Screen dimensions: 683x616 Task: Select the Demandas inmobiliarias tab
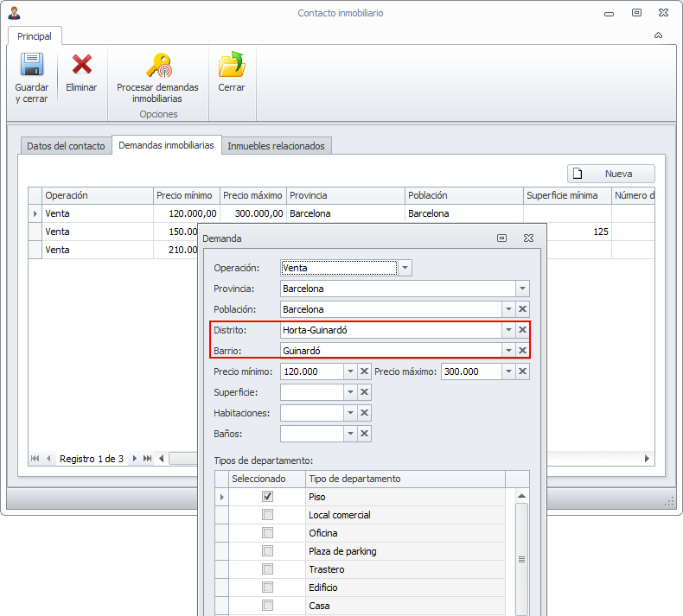[166, 145]
